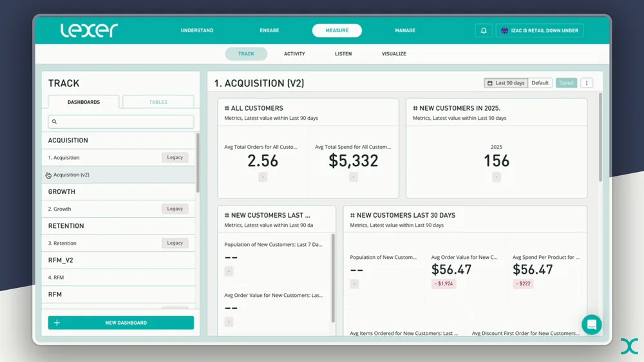Select the Tables tab
Screen dimensions: 644x362
click(x=158, y=102)
